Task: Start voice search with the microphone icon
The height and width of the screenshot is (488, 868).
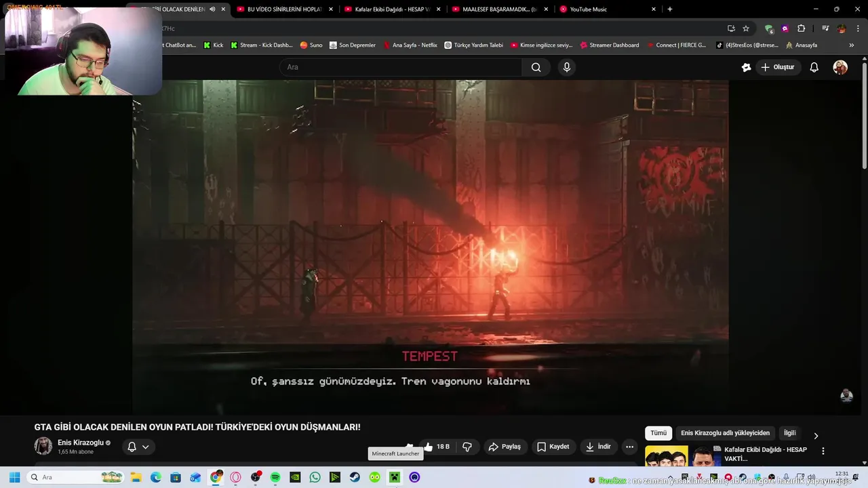Action: pos(567,67)
